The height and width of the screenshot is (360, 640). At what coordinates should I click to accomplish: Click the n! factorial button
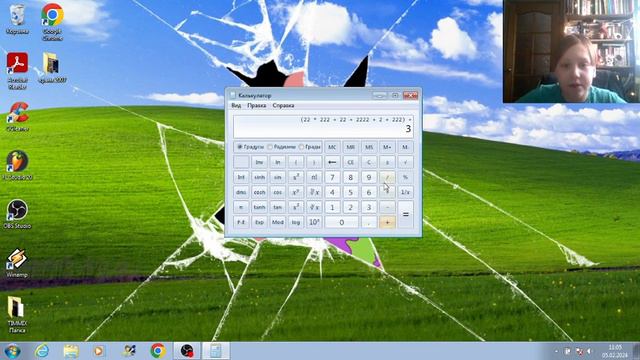coord(314,177)
